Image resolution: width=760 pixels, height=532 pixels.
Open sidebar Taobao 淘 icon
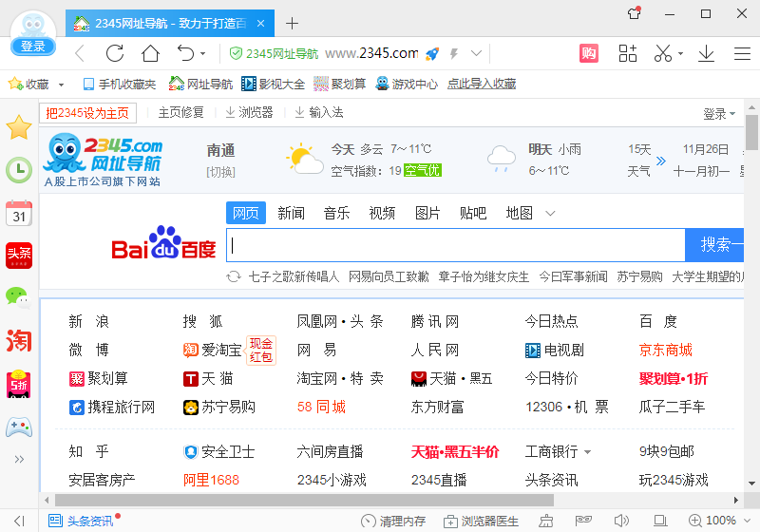(19, 341)
